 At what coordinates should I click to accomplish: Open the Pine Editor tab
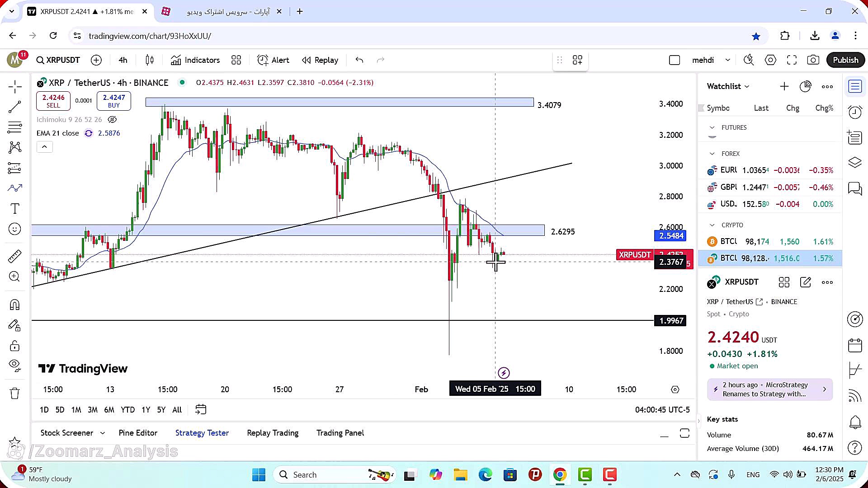coord(138,433)
